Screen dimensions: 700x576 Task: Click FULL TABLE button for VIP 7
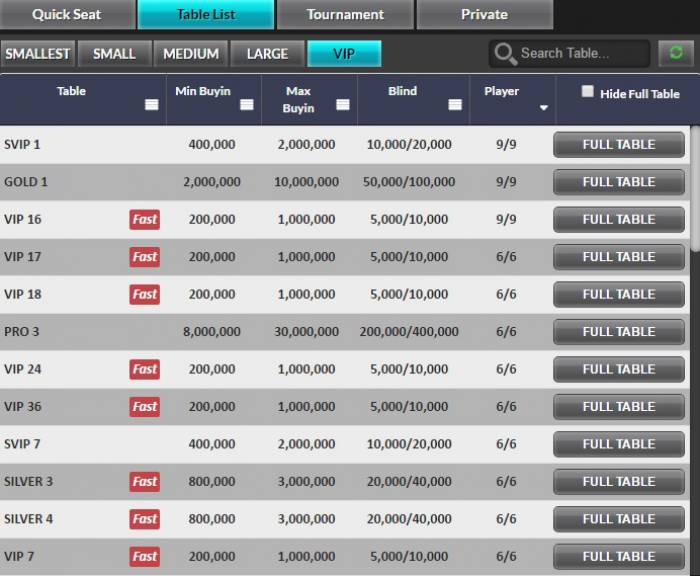coord(619,556)
